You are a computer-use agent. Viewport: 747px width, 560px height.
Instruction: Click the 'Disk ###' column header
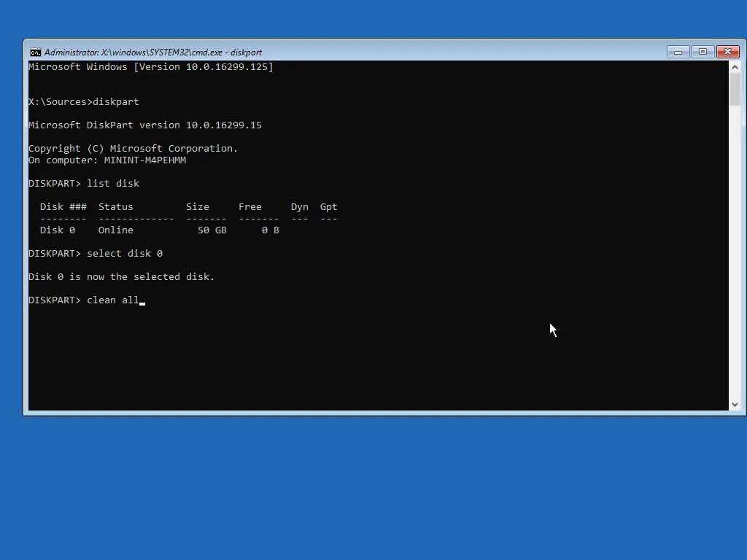63,207
